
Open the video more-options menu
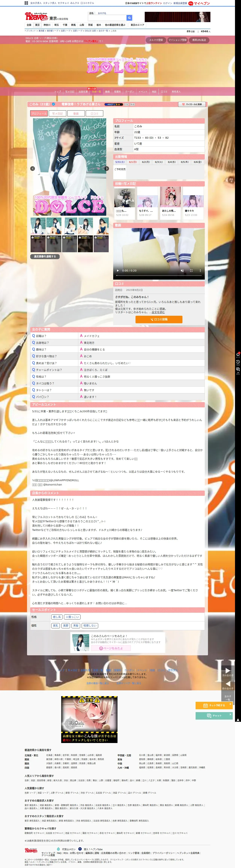[200, 271]
